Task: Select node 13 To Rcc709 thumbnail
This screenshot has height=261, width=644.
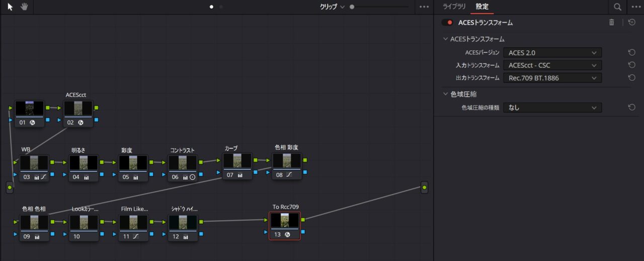Action: [x=284, y=221]
